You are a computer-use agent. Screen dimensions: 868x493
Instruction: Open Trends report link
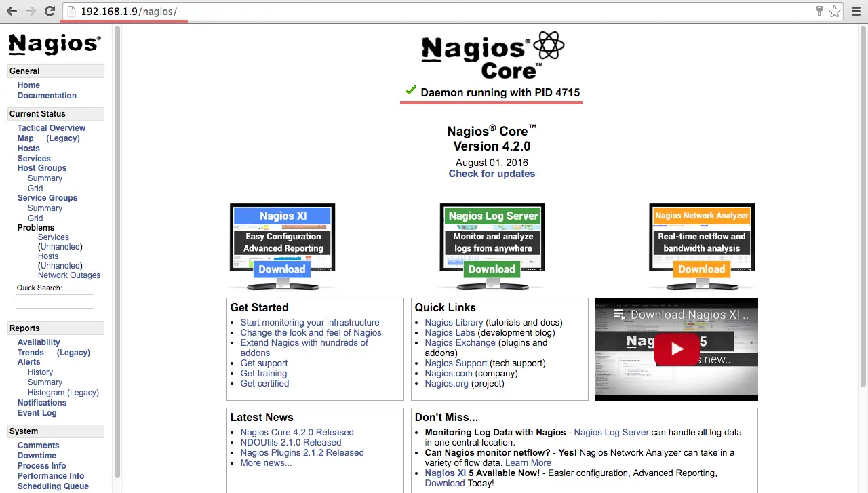point(31,353)
